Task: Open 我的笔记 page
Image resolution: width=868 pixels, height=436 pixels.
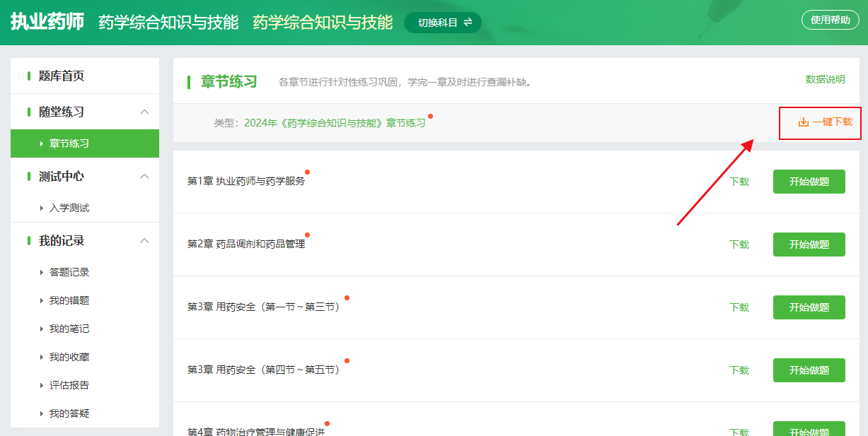Action: pyautogui.click(x=69, y=329)
